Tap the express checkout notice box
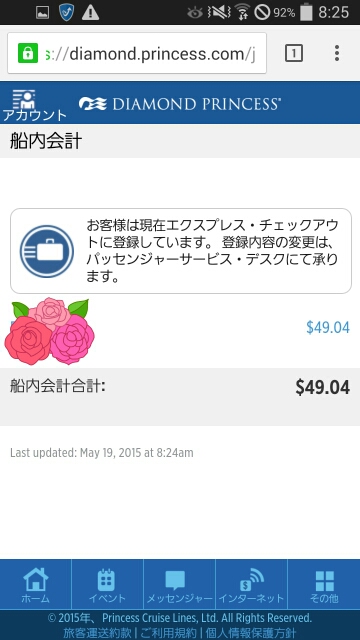Viewport: 360px width, 640px height. coord(181,251)
